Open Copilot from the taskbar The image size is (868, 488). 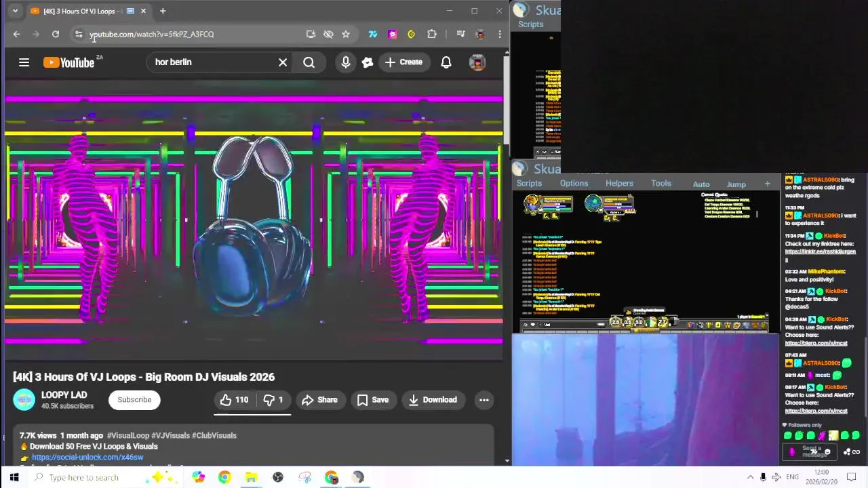pyautogui.click(x=198, y=477)
